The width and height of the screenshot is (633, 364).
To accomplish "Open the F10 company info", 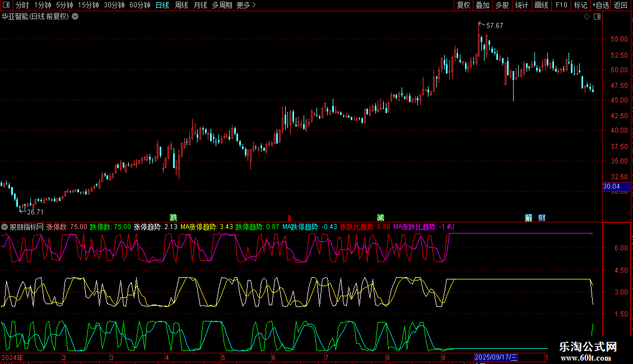I will 561,5.
